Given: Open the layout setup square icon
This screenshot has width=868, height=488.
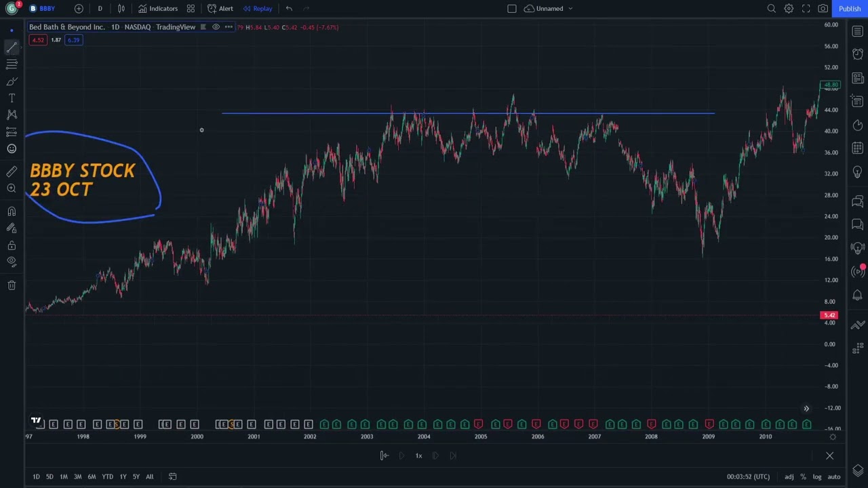Looking at the screenshot, I should (512, 9).
